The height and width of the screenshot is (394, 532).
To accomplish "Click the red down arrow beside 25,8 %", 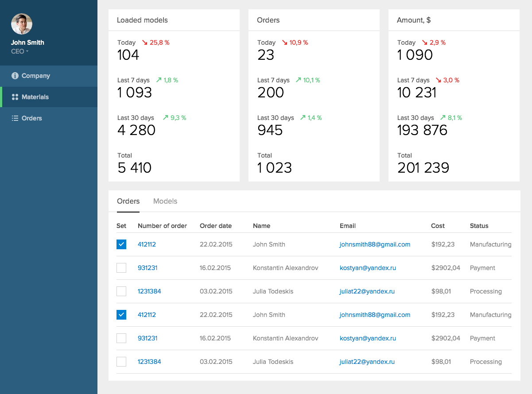I will point(144,42).
